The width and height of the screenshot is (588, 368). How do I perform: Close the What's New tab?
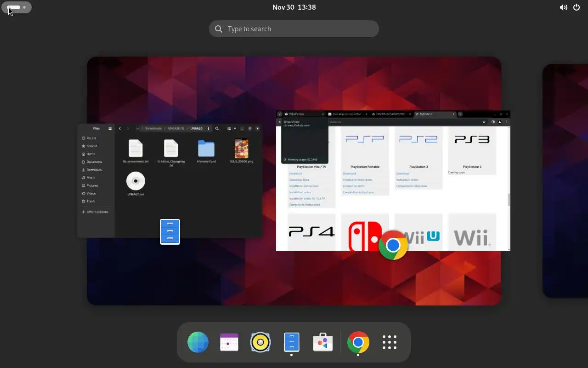[323, 114]
